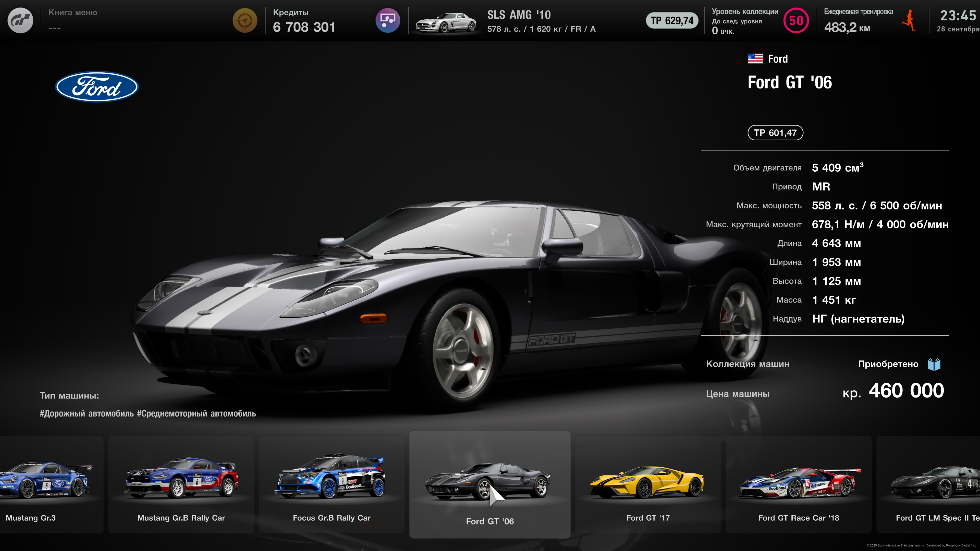980x551 pixels.
Task: Choose the Focus Gr.B Rally Car
Action: click(x=331, y=484)
